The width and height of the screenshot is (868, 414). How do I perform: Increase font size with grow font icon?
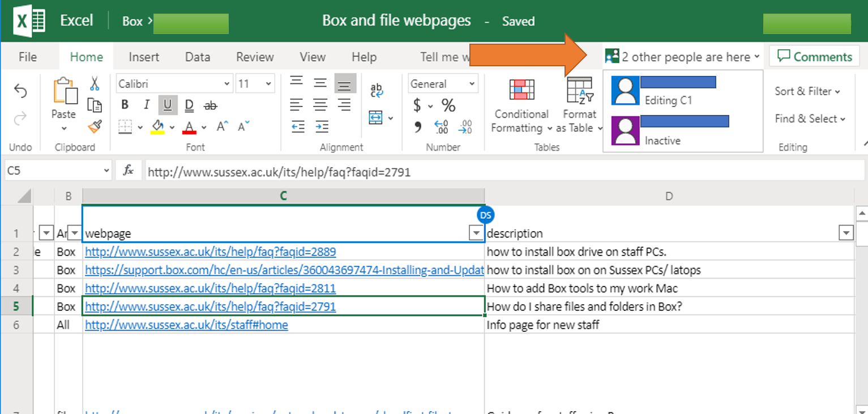coord(223,126)
